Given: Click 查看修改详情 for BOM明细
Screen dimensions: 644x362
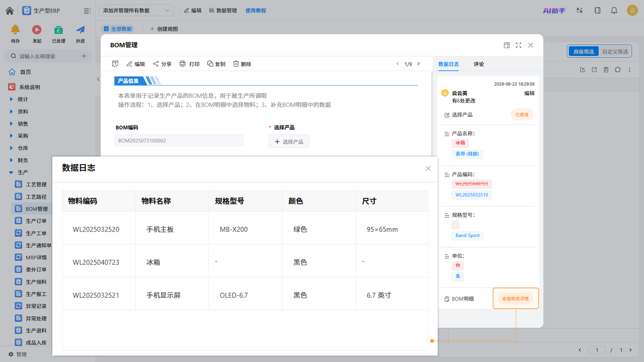Looking at the screenshot, I should (x=515, y=299).
